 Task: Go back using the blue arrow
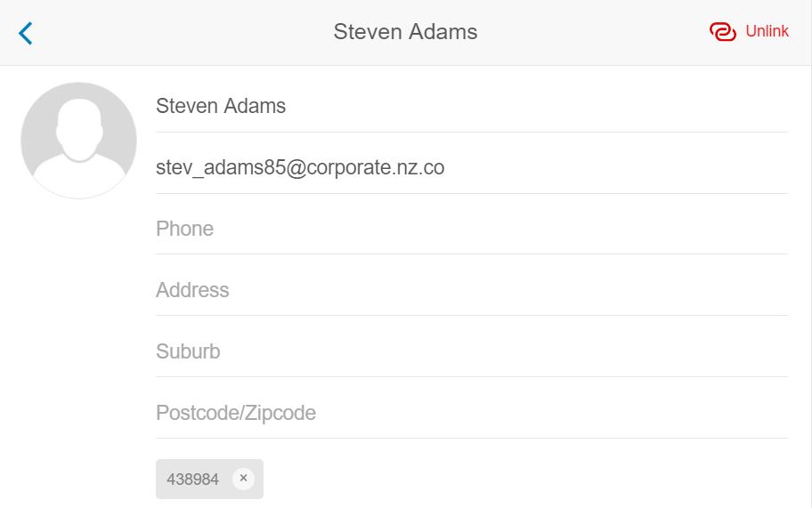tap(25, 33)
